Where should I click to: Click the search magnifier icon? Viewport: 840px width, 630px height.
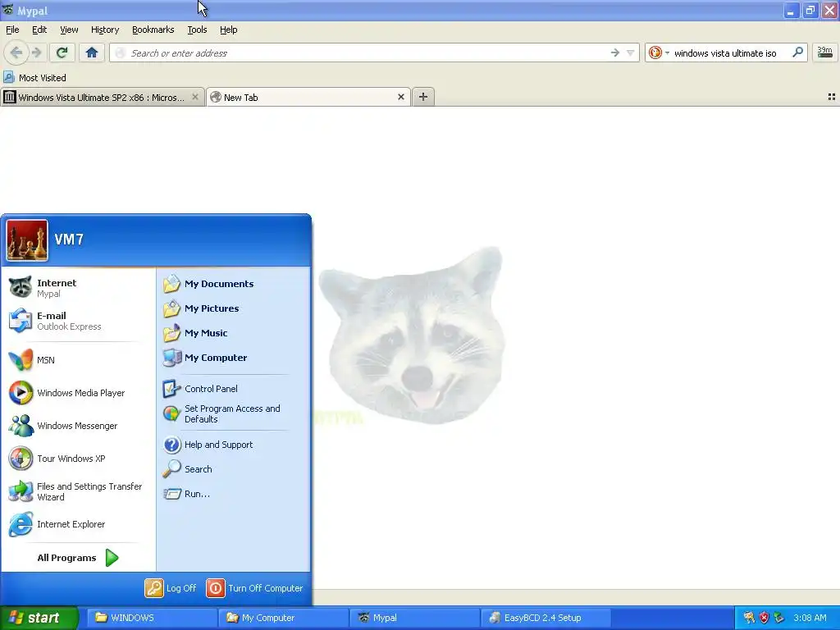(x=797, y=52)
